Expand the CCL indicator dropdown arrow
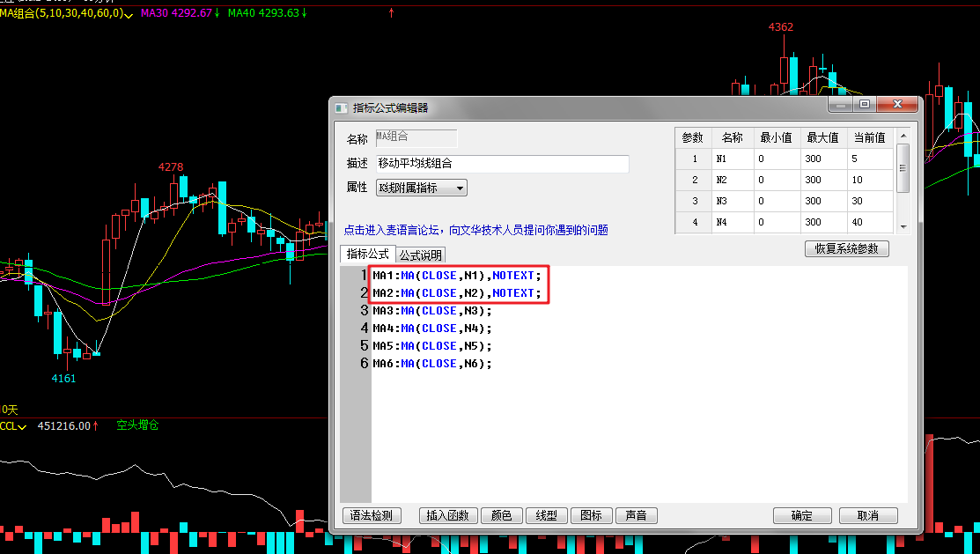This screenshot has width=980, height=554. 22,426
